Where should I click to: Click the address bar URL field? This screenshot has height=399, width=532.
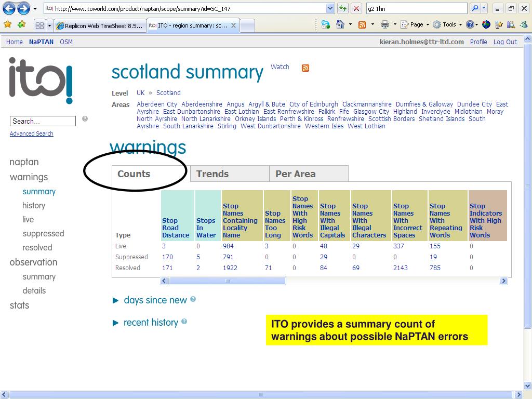point(185,8)
